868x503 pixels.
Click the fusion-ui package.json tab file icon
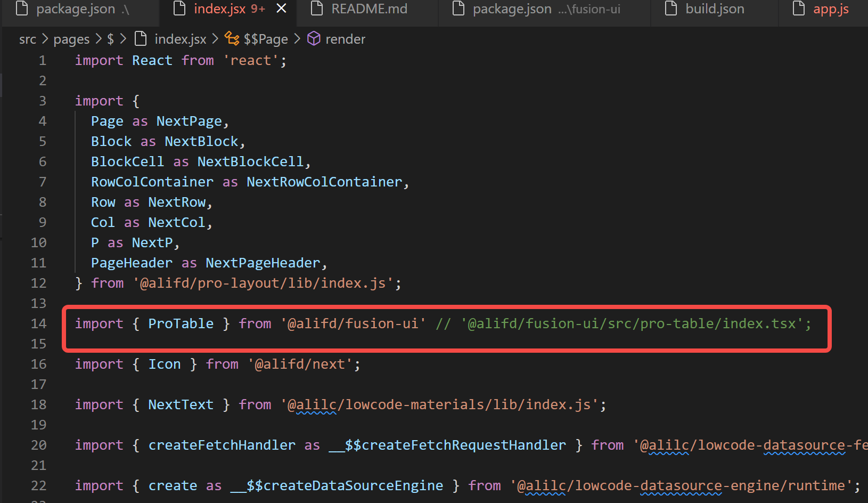click(458, 9)
